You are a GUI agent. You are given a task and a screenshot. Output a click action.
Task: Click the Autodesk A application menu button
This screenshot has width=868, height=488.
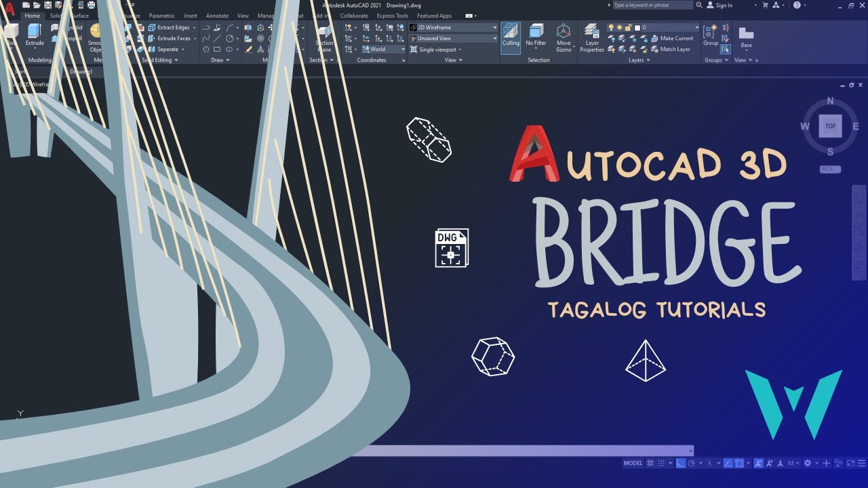[9, 7]
